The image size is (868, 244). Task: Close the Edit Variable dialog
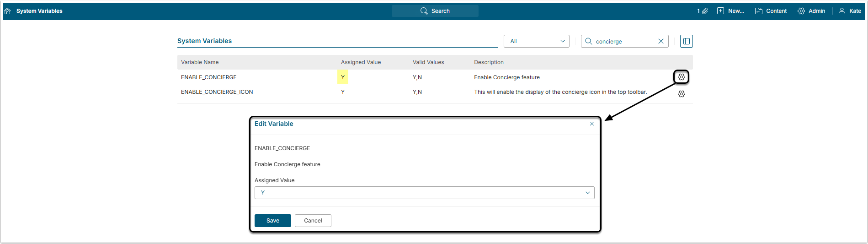click(591, 124)
